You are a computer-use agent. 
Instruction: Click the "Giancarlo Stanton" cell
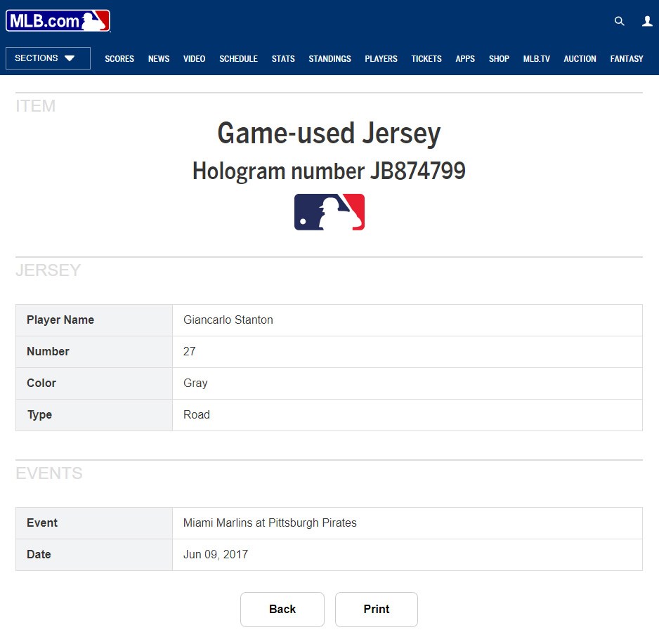[x=407, y=320]
